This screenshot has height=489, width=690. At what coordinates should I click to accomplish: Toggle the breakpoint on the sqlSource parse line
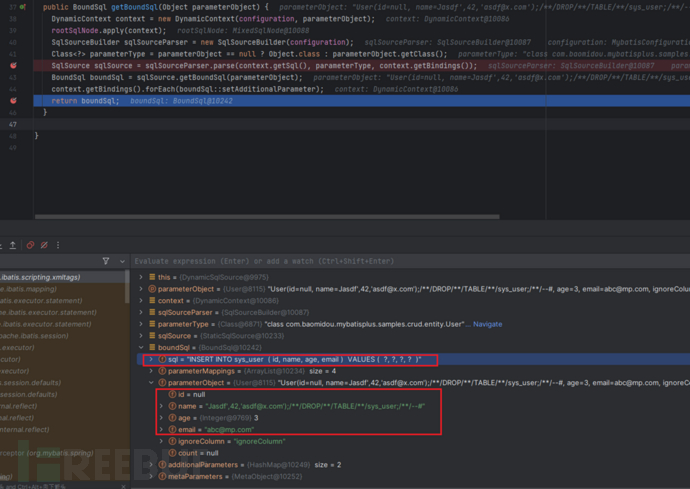coord(13,65)
